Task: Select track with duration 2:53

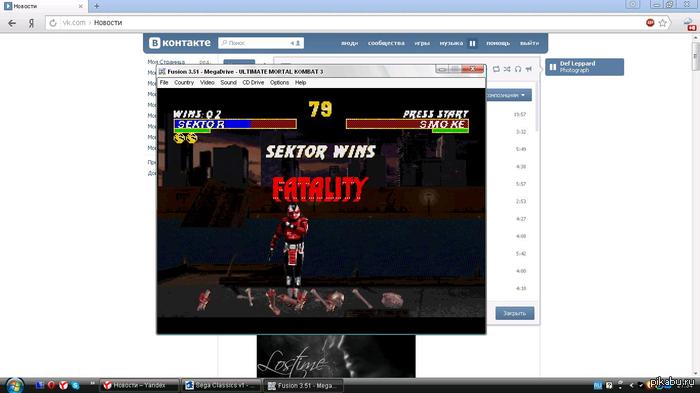Action: pyautogui.click(x=521, y=201)
